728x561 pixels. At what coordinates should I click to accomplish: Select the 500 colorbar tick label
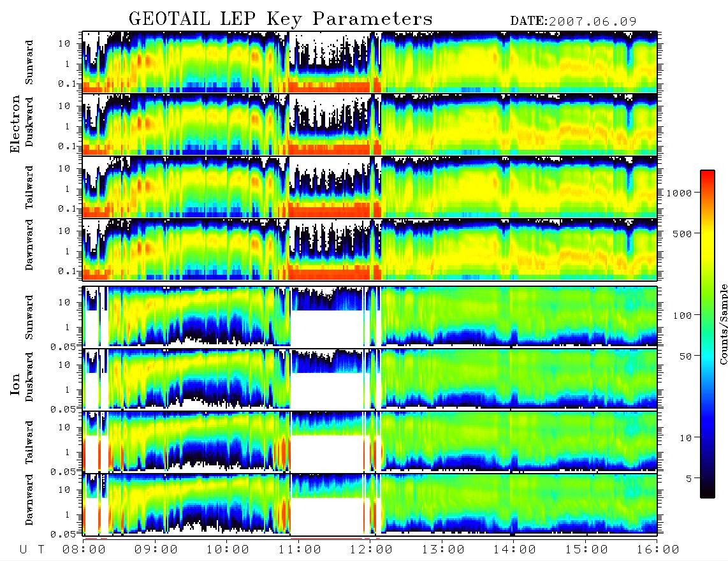(x=683, y=233)
